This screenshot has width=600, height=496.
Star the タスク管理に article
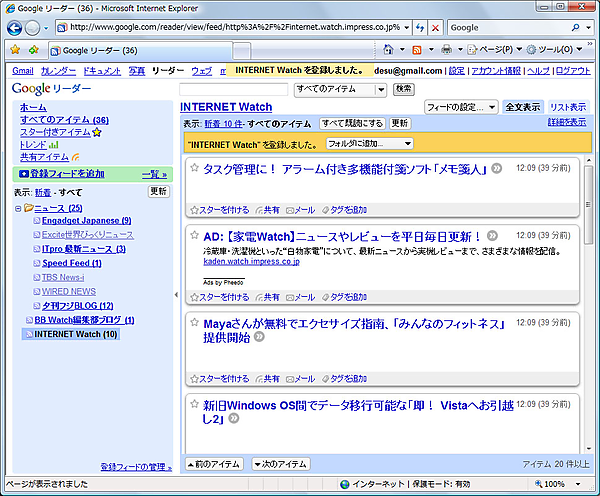point(195,169)
